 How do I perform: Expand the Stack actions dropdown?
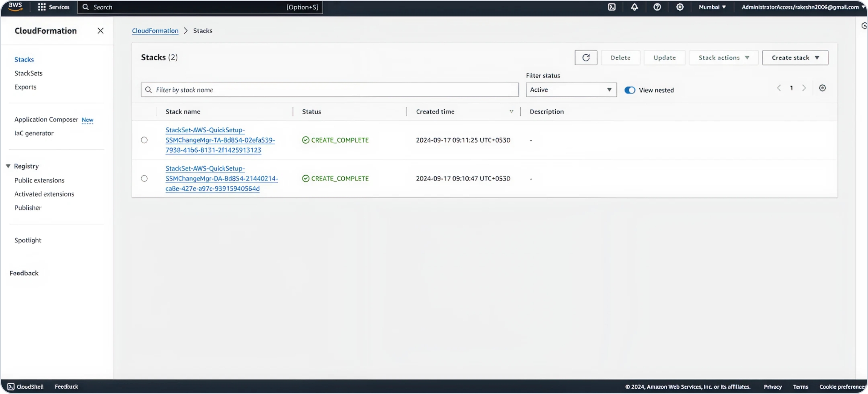723,58
